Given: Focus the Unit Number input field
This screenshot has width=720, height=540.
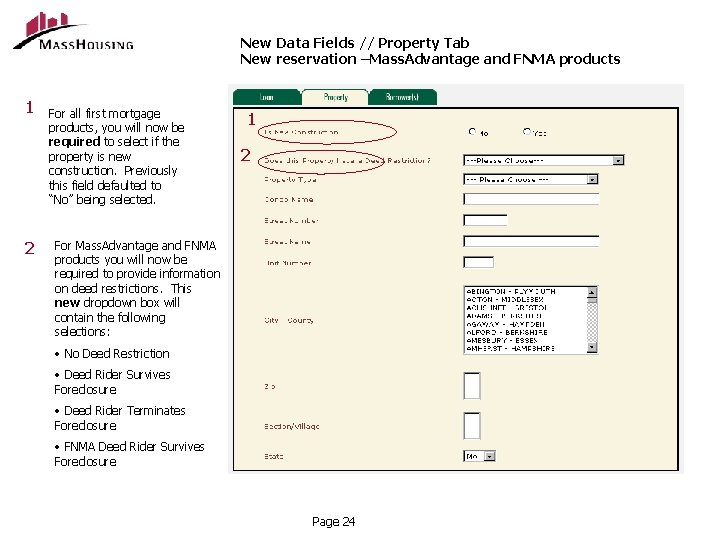Looking at the screenshot, I should (478, 262).
